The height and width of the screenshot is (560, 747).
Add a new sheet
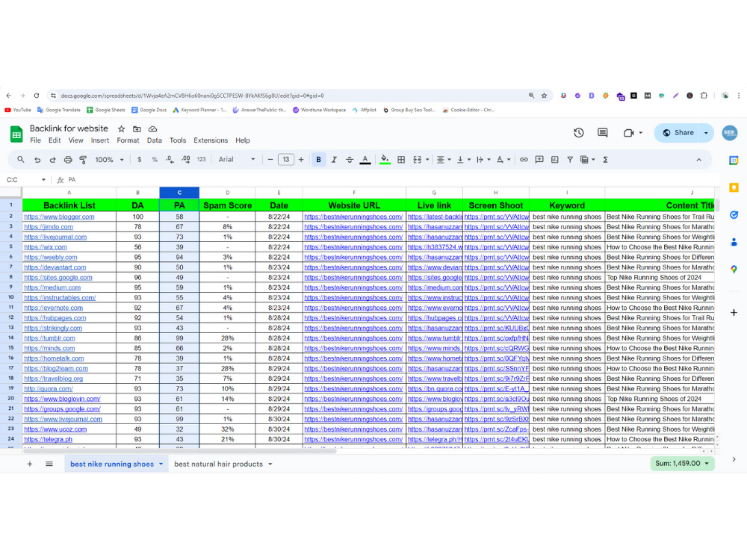coord(30,464)
